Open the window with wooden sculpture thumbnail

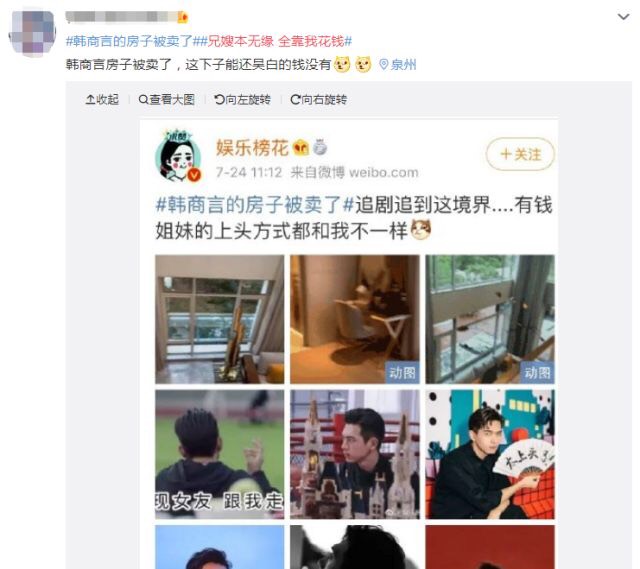pyautogui.click(x=220, y=319)
